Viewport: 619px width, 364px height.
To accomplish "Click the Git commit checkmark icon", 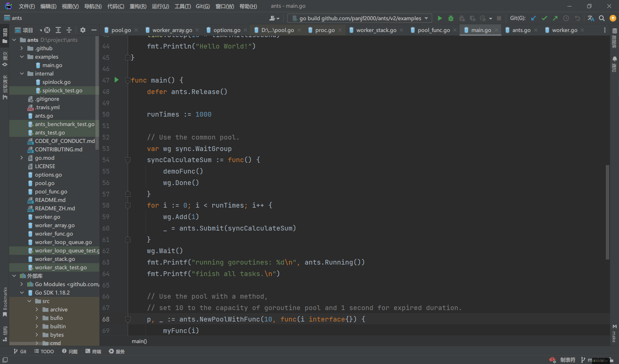I will 544,18.
